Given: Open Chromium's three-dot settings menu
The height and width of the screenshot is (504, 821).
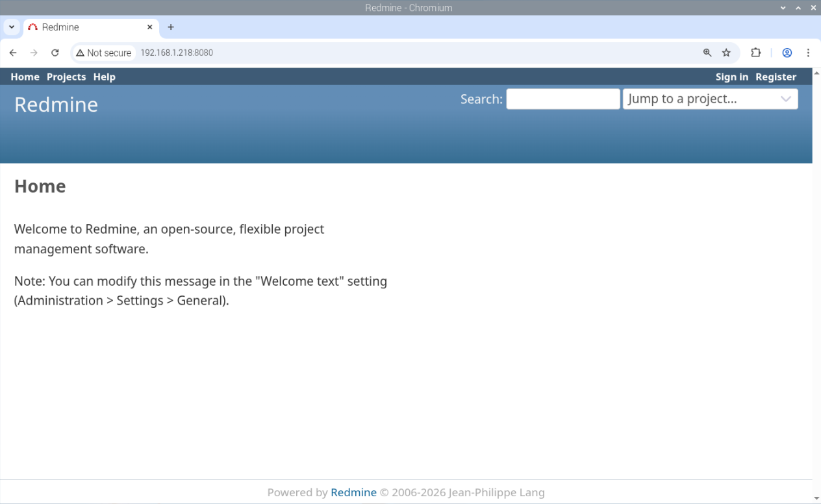Looking at the screenshot, I should pyautogui.click(x=808, y=53).
